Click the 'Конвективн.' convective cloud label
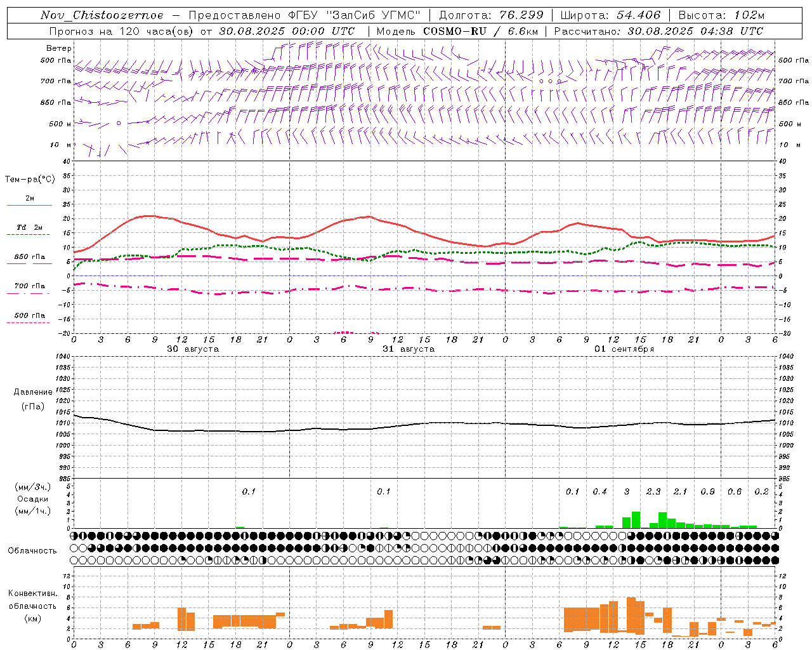Screen dimensions: 812x650 33,594
